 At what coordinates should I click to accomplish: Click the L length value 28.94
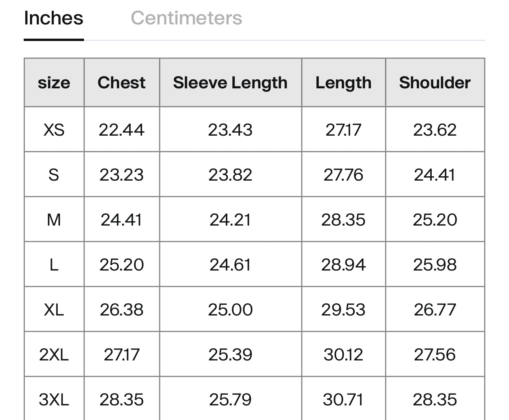coord(343,265)
